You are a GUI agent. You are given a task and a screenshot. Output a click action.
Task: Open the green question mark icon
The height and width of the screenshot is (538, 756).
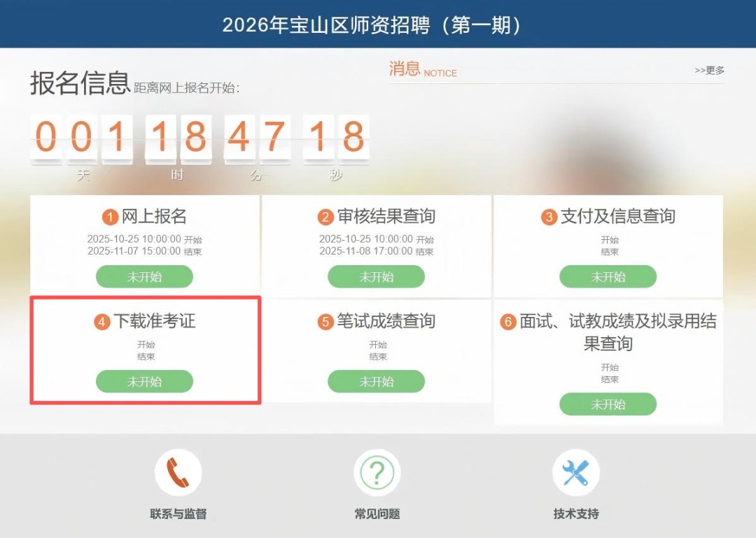pos(377,473)
